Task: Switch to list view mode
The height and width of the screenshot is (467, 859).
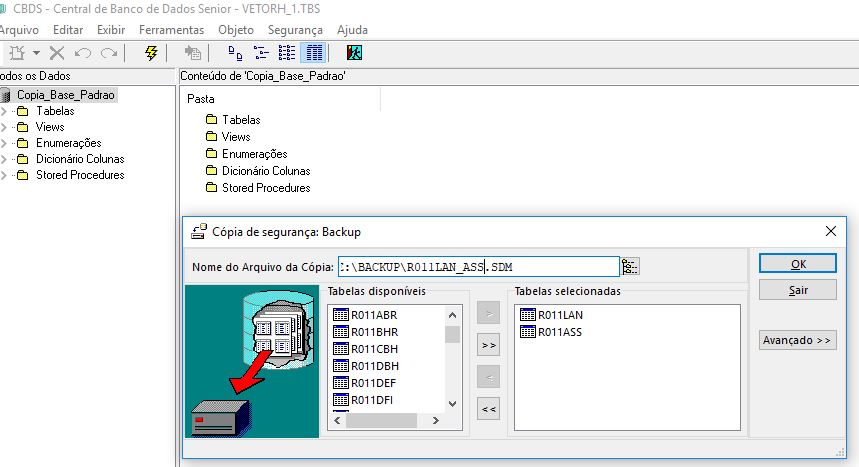Action: pyautogui.click(x=287, y=52)
